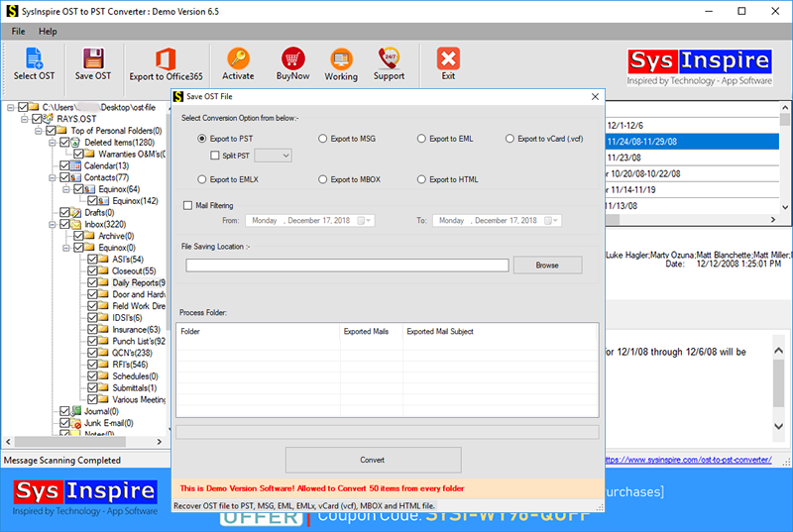Screen dimensions: 793x532
Task: Click the Activate key icon
Action: [238, 62]
